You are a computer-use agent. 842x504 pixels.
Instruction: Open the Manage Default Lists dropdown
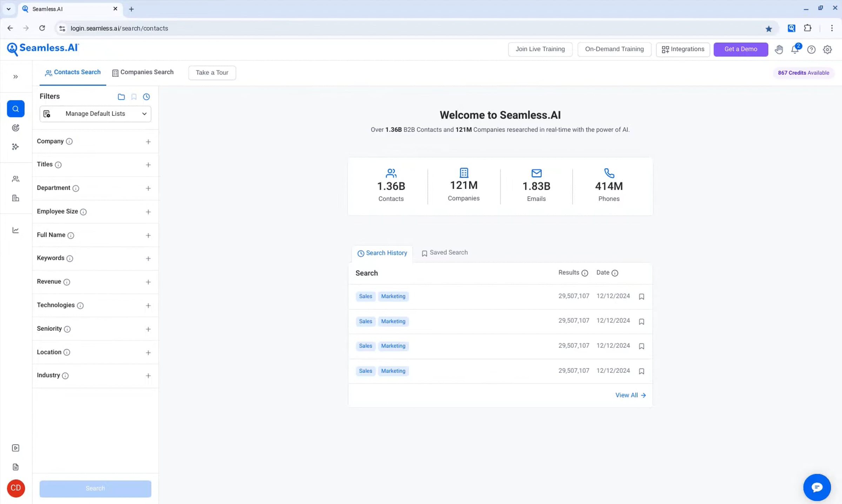tap(95, 114)
